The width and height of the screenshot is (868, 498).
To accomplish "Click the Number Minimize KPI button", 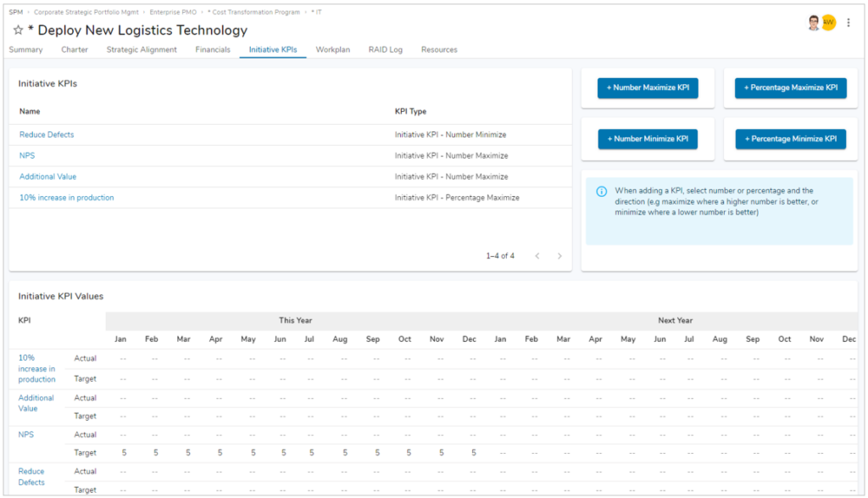I will pos(648,137).
